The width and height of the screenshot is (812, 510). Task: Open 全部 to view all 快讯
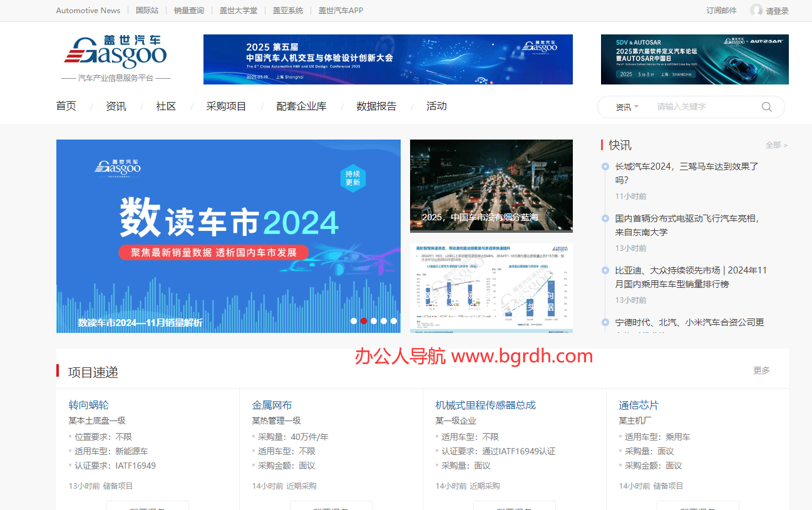coord(776,145)
